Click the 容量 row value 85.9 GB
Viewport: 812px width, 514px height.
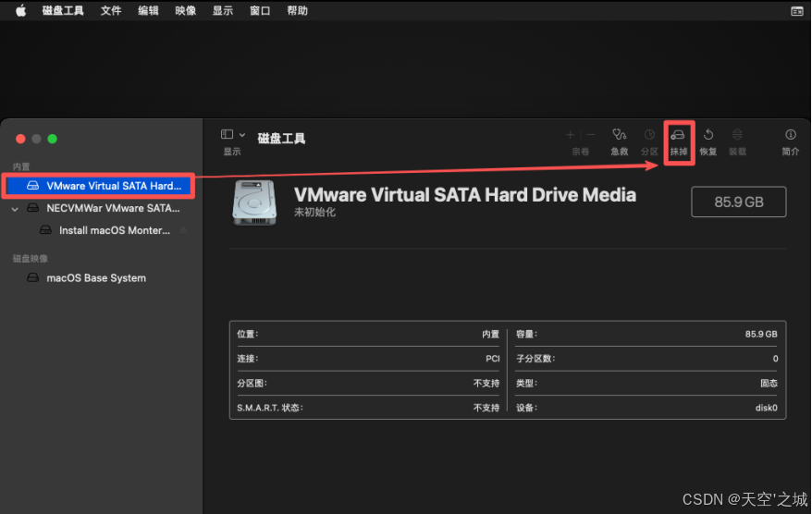click(x=761, y=334)
